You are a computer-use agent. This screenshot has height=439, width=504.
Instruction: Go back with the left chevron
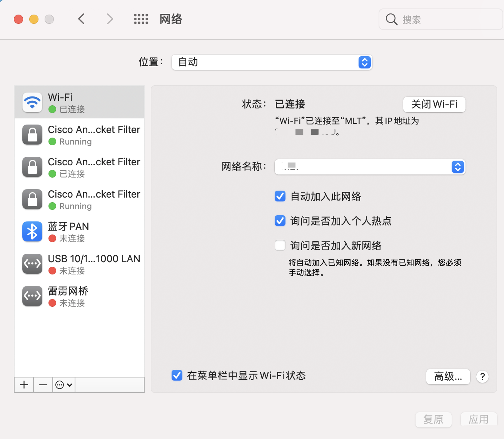[x=81, y=19]
